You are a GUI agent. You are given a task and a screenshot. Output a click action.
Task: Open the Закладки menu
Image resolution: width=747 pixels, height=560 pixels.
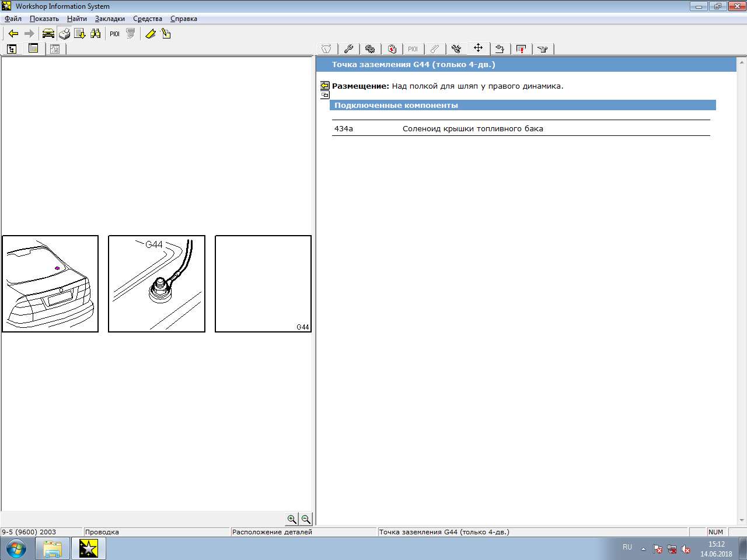tap(110, 19)
